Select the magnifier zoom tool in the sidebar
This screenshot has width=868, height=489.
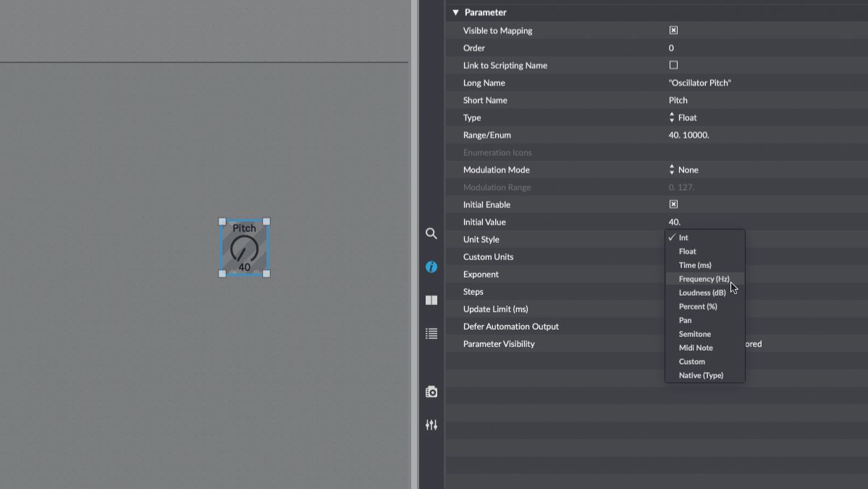point(431,233)
